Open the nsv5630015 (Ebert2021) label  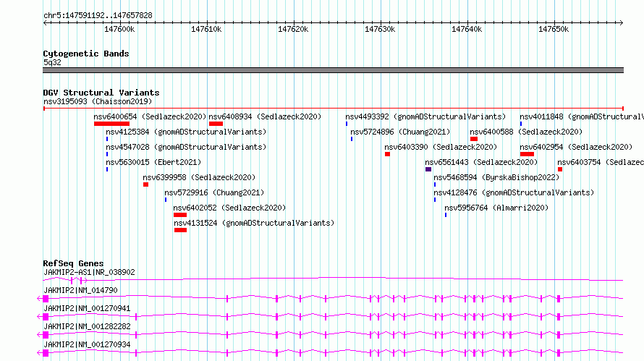[153, 162]
